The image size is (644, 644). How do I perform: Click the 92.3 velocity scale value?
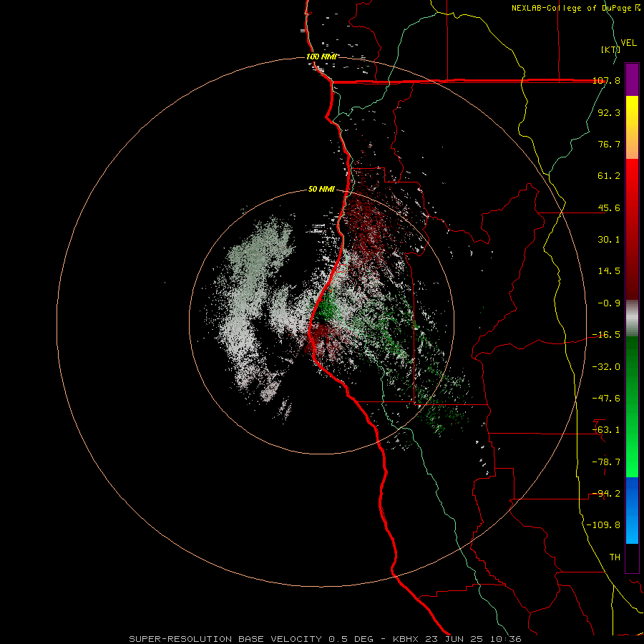(609, 113)
